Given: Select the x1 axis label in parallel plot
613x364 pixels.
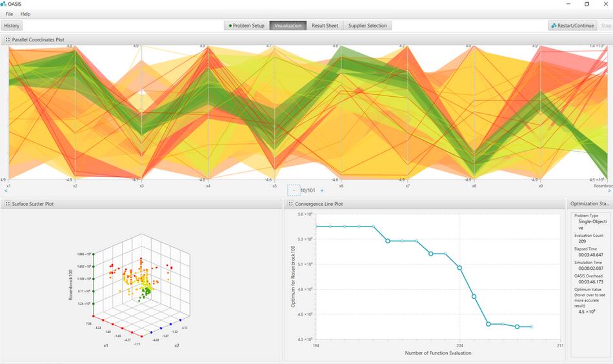Looking at the screenshot, I should 8,186.
